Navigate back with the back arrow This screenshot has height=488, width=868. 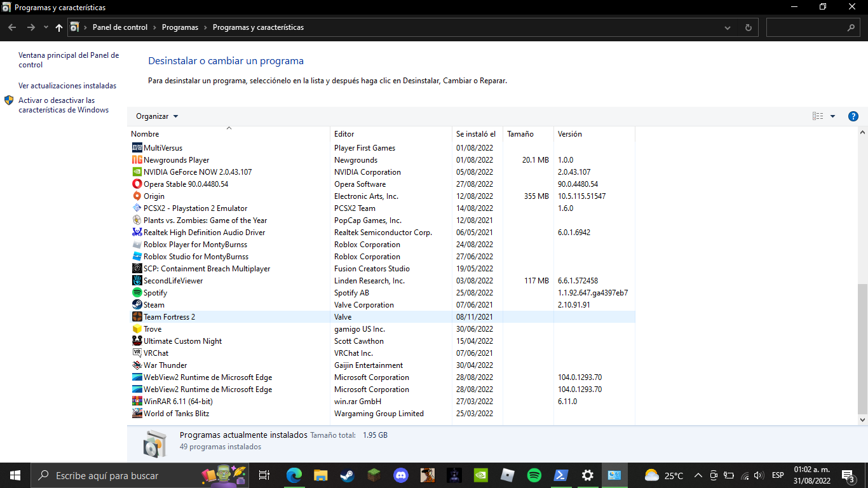(11, 28)
